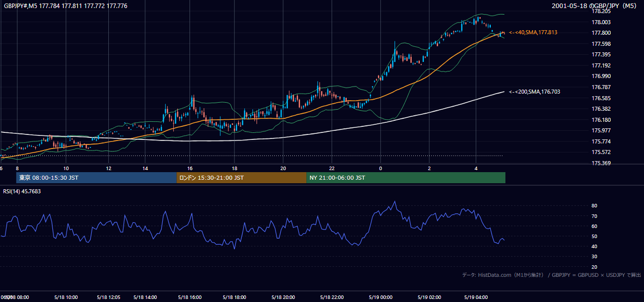Select the white 200 SMA 176.703 label
This screenshot has height=302, width=644.
coord(535,92)
